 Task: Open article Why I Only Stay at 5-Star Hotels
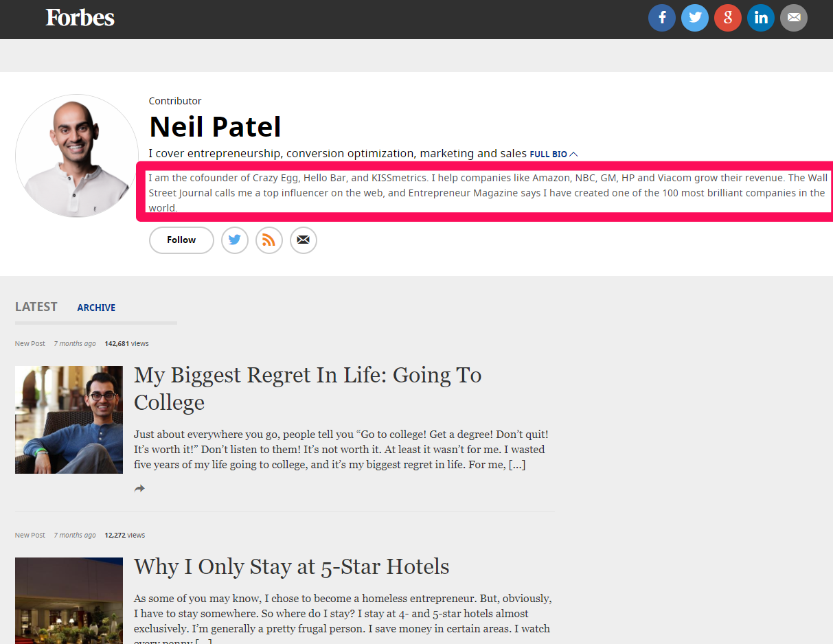(292, 566)
